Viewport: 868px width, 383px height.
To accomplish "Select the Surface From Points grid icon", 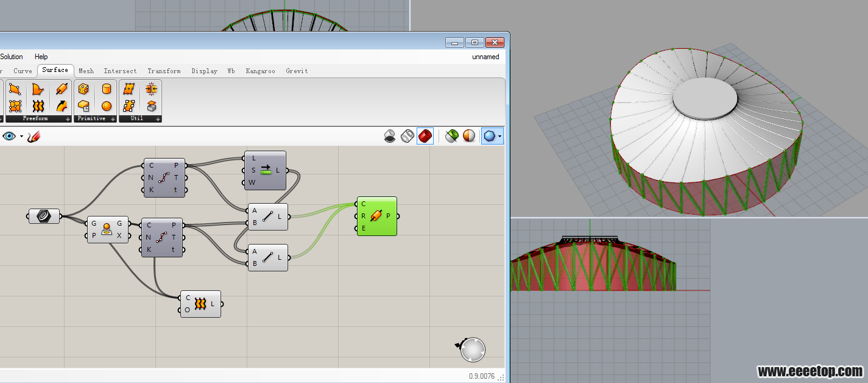I will tap(15, 106).
